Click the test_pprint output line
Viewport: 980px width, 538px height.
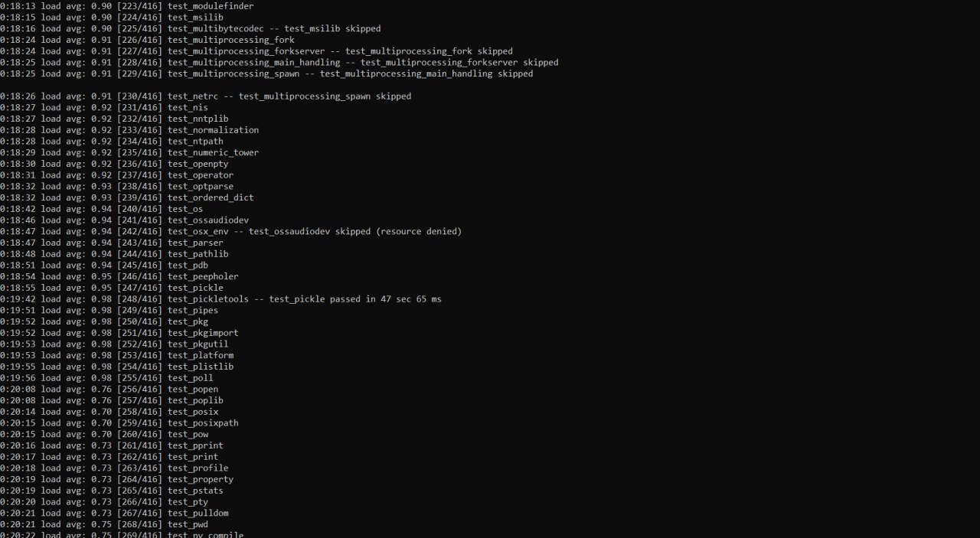[112, 445]
